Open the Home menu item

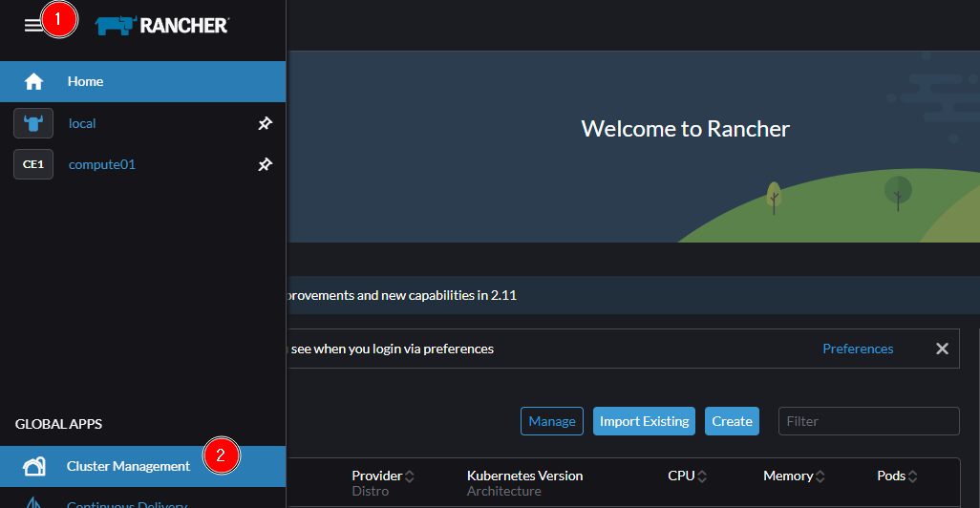(x=142, y=81)
